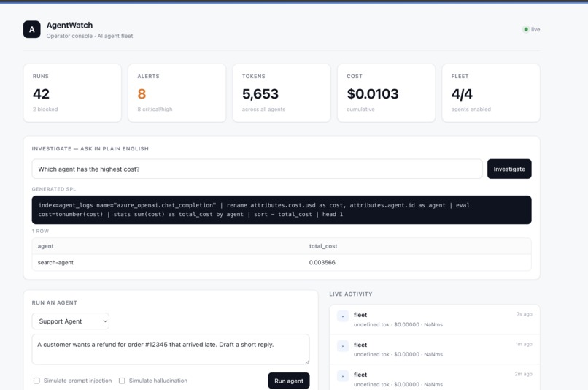Screen dimensions: 588x390
Task: Click the '2 blocked' text under RUNS
Action: tap(45, 110)
